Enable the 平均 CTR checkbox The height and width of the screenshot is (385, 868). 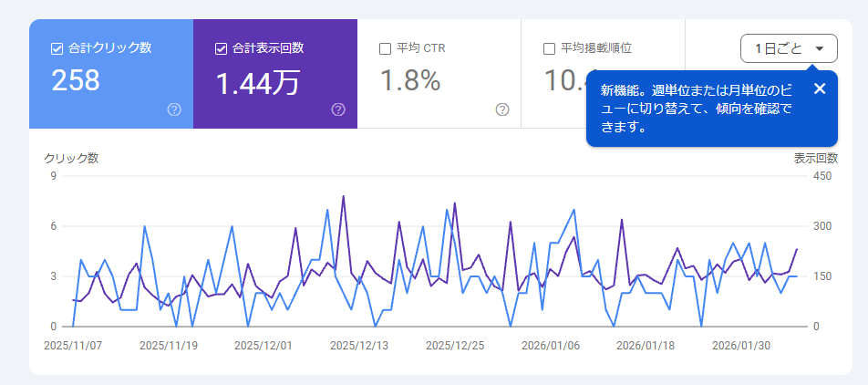pos(385,48)
